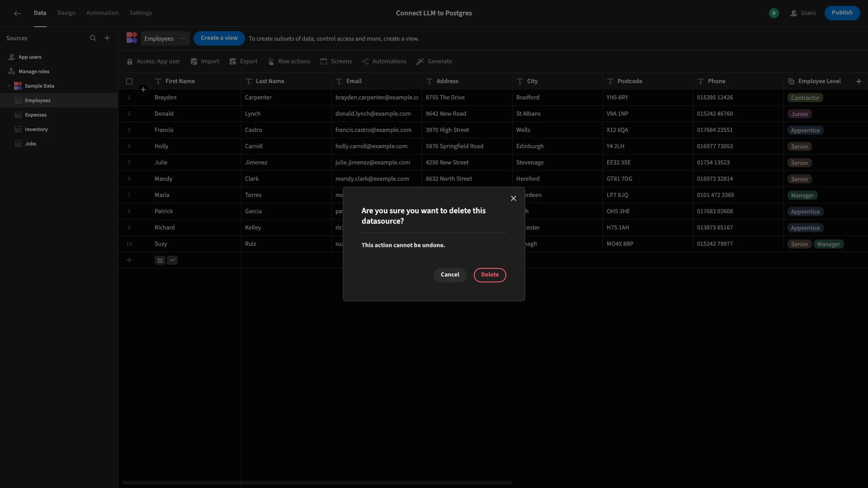Click the First Name column header

click(x=196, y=81)
